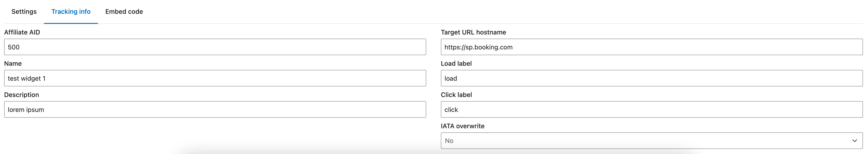Click the 'Affiliate AID' field label
This screenshot has height=154, width=868.
22,32
